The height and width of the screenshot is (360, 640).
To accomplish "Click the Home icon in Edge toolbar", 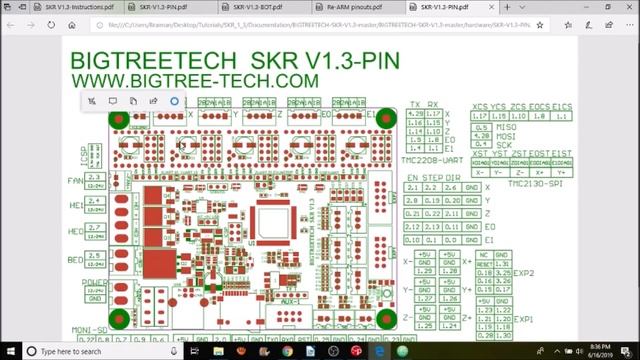I will point(72,25).
